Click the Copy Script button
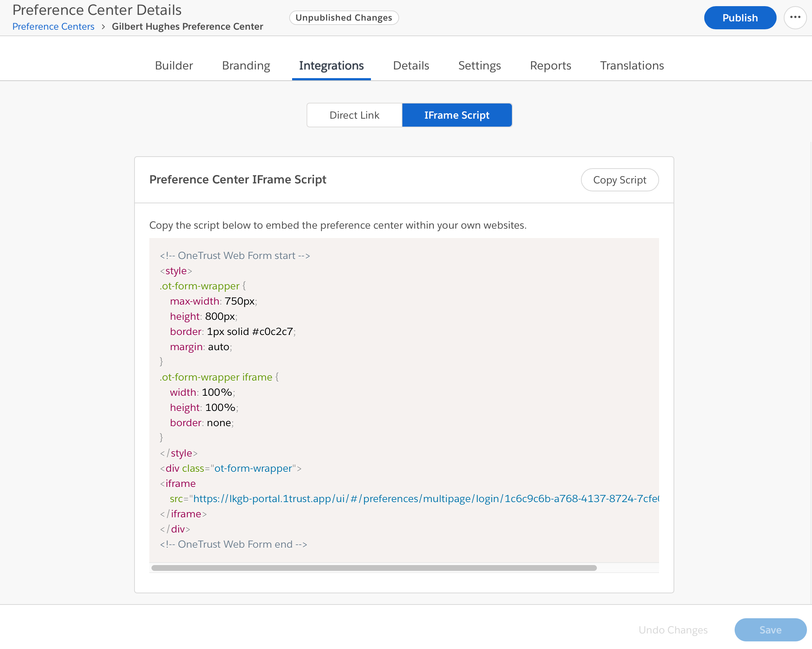Viewport: 812px width, 649px height. coord(620,180)
